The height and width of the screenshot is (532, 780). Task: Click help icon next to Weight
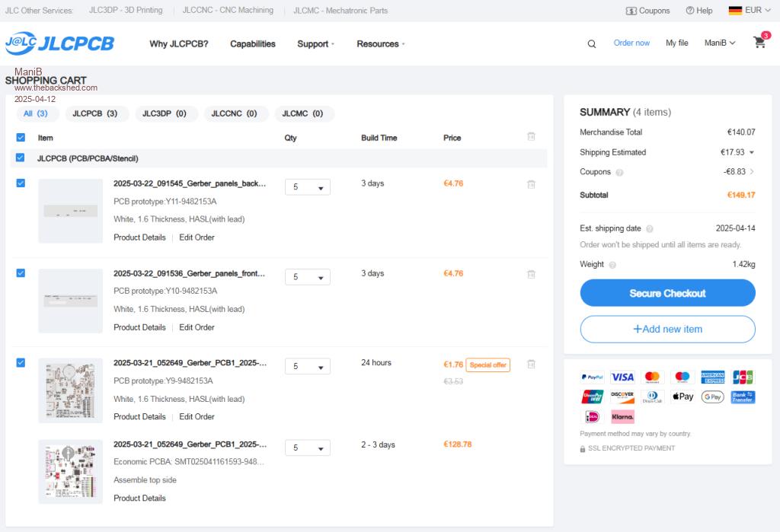coord(613,265)
